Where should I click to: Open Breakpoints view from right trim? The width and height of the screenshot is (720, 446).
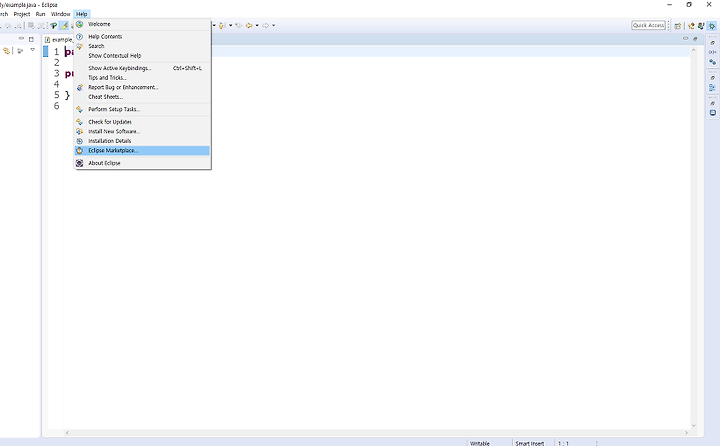click(712, 62)
